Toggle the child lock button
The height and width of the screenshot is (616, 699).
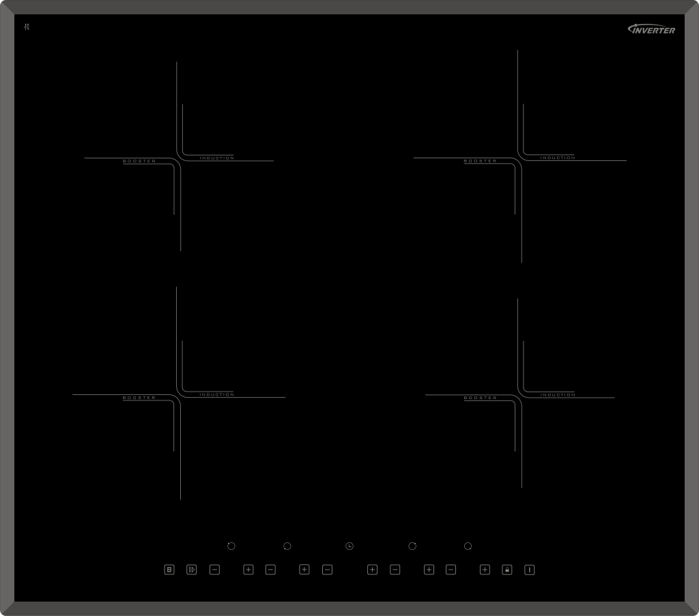click(507, 570)
